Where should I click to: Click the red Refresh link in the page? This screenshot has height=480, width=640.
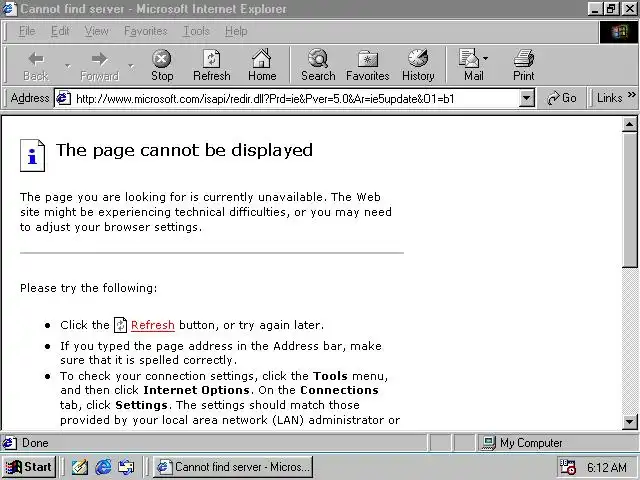tap(153, 325)
